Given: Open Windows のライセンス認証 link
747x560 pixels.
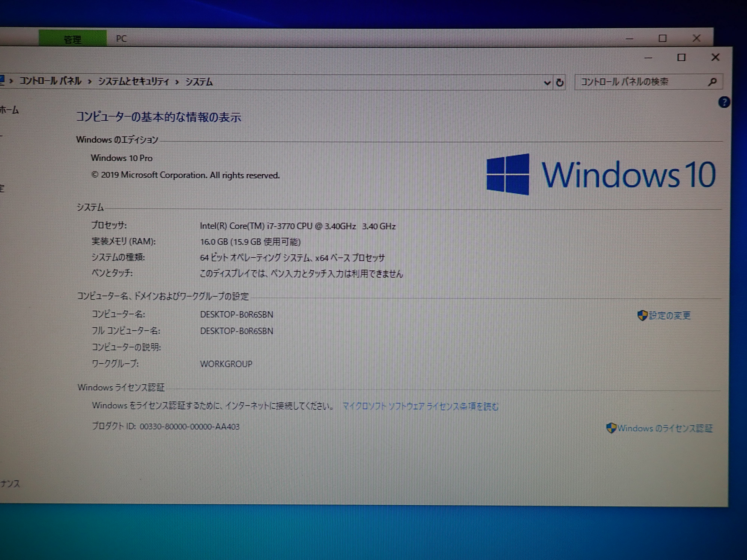Looking at the screenshot, I should pos(665,428).
